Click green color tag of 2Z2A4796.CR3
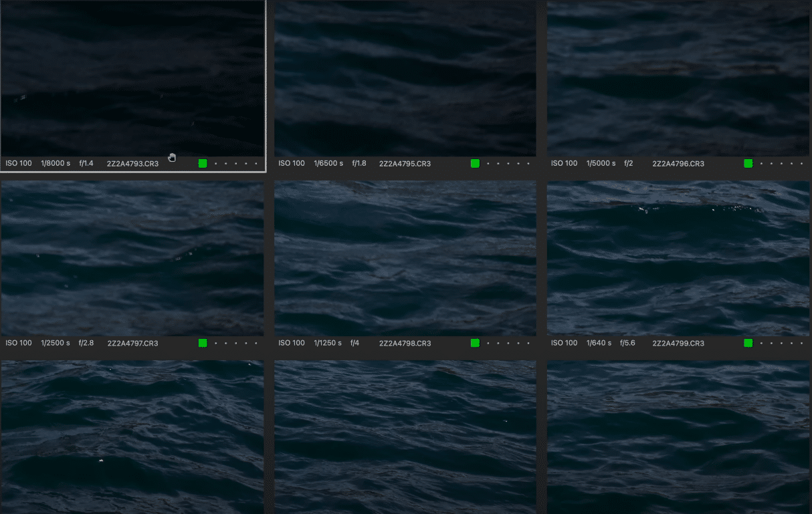Viewport: 812px width, 514px height. [748, 163]
